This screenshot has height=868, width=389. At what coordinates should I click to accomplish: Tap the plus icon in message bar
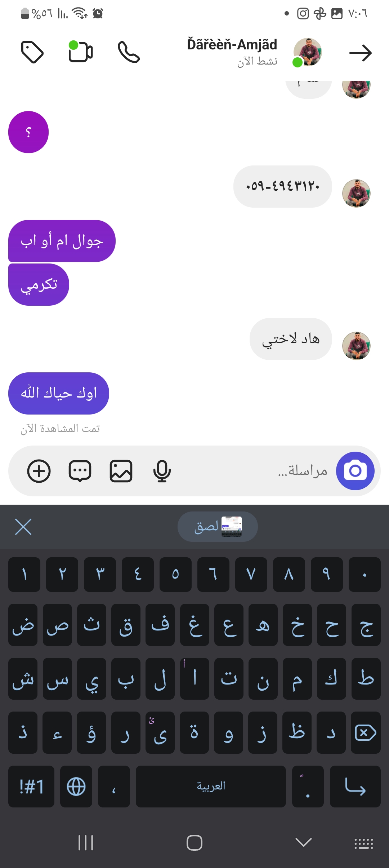39,471
